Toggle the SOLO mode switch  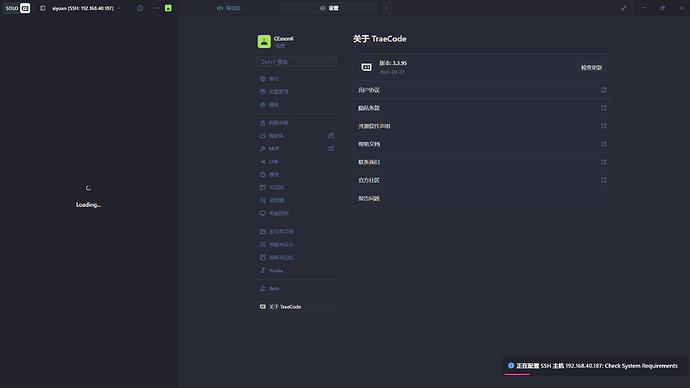pos(17,8)
